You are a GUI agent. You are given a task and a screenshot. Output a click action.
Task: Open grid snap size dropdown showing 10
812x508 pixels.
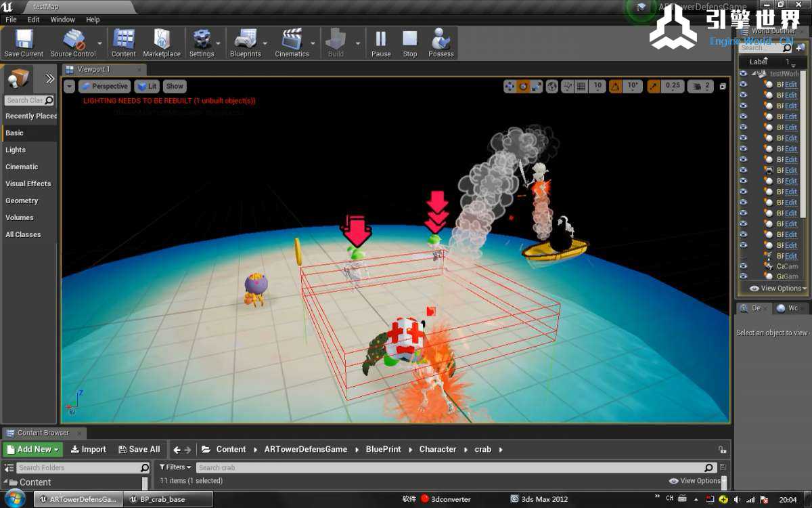click(x=597, y=86)
